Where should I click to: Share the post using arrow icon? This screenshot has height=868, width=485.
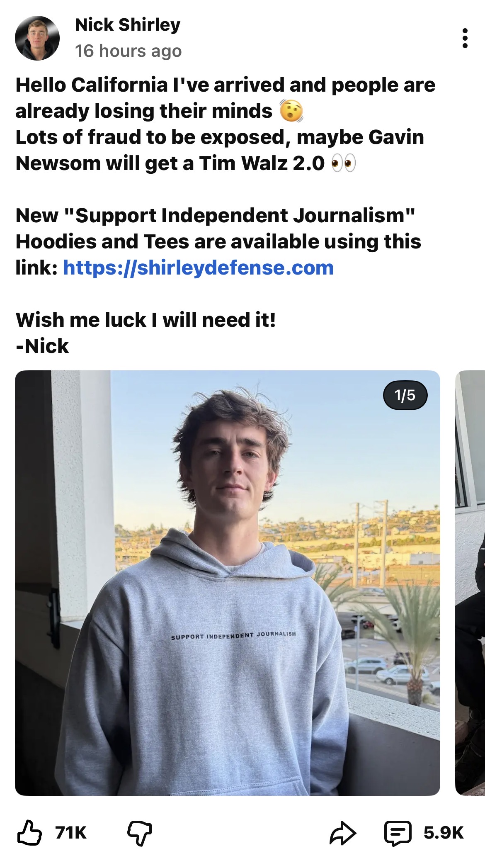tap(343, 833)
